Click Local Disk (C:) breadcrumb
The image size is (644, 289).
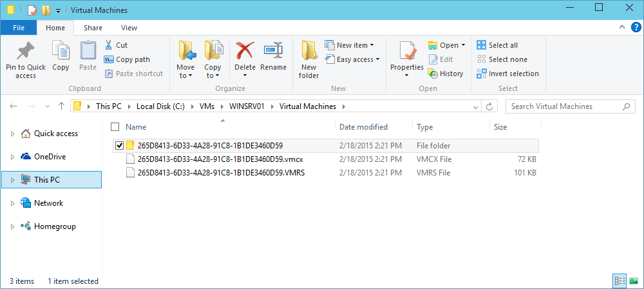pyautogui.click(x=161, y=106)
